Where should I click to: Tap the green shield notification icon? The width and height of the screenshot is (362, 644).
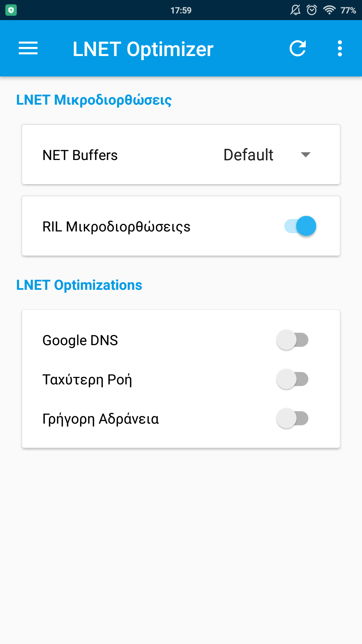point(11,10)
